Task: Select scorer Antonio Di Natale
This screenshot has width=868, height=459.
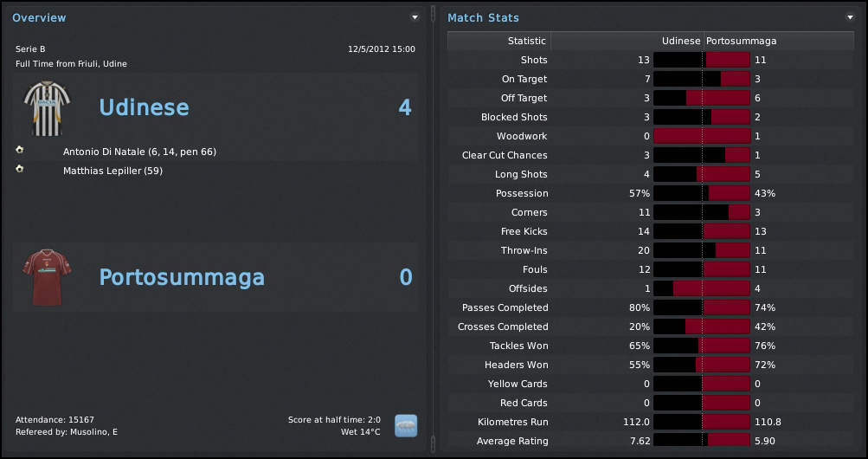Action: (x=139, y=152)
